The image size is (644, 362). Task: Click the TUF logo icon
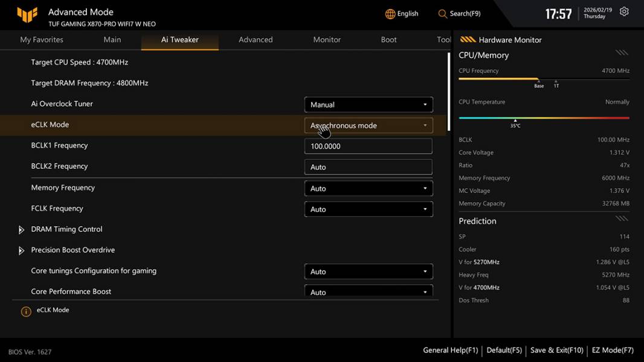pyautogui.click(x=27, y=14)
